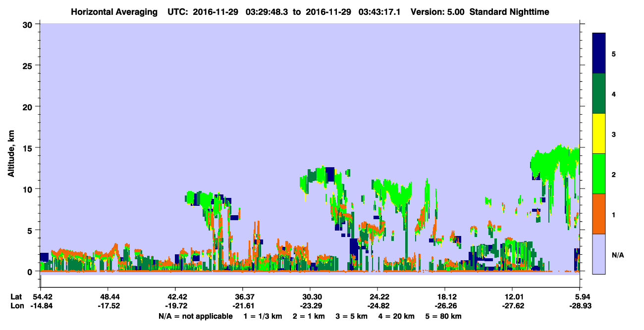Click the dark green color bar segment labeled 4
644x330 pixels.
point(599,94)
